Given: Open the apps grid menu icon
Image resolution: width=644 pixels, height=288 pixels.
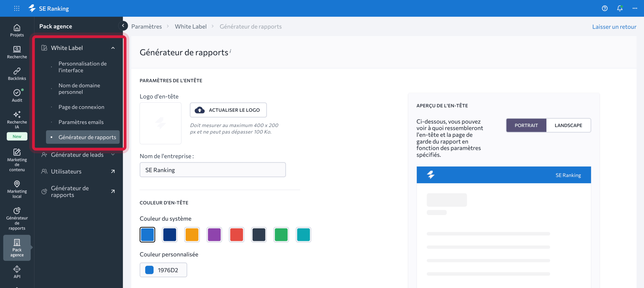Looking at the screenshot, I should click(17, 8).
